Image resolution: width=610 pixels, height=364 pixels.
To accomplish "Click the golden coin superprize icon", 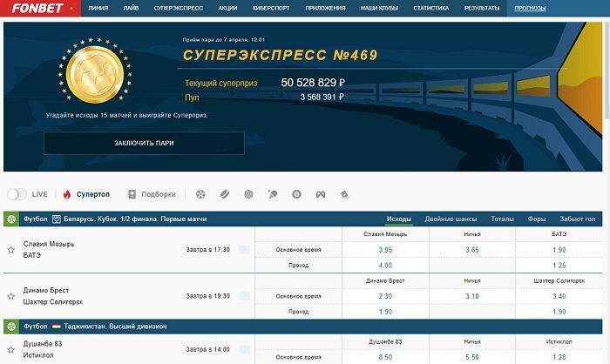I will (x=95, y=74).
